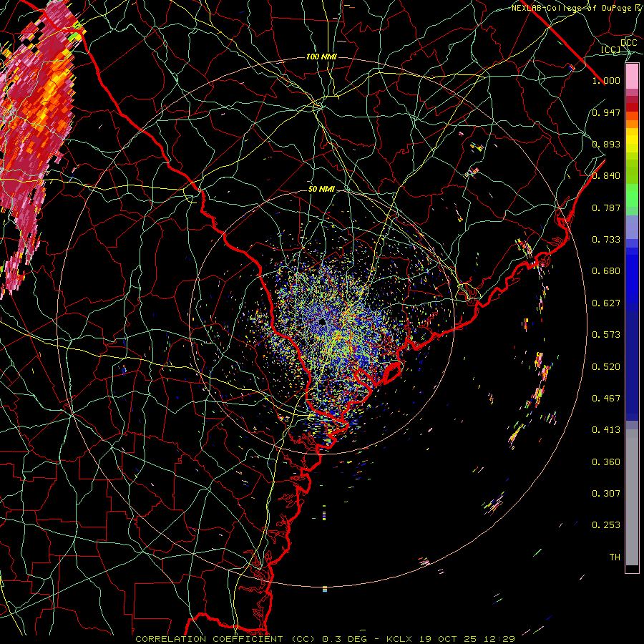The image size is (644, 644).
Task: Pick the 0.627 legend value
Action: coord(606,303)
